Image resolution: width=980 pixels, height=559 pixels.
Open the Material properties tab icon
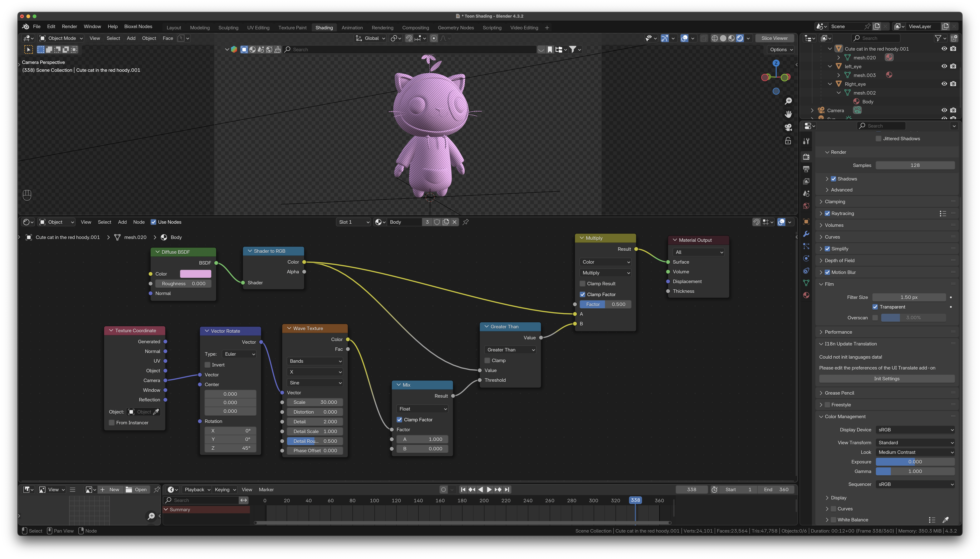coord(806,295)
